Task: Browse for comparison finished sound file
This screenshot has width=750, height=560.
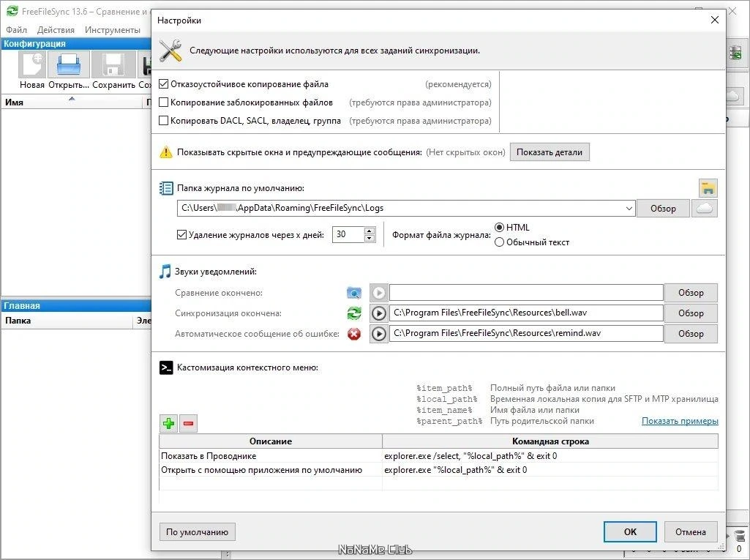Action: (691, 293)
